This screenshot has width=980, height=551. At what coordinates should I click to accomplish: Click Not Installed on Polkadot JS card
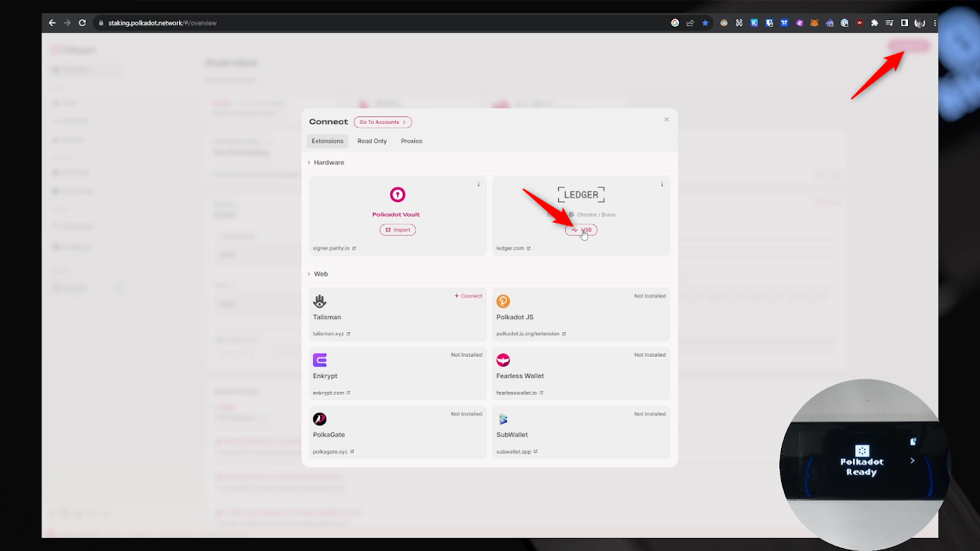coord(650,296)
